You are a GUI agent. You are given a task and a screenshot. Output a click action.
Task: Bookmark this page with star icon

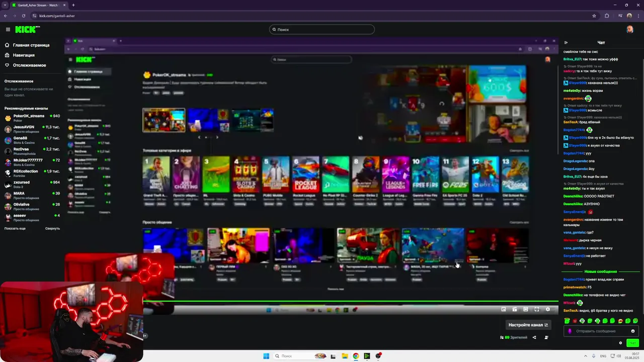tap(594, 16)
